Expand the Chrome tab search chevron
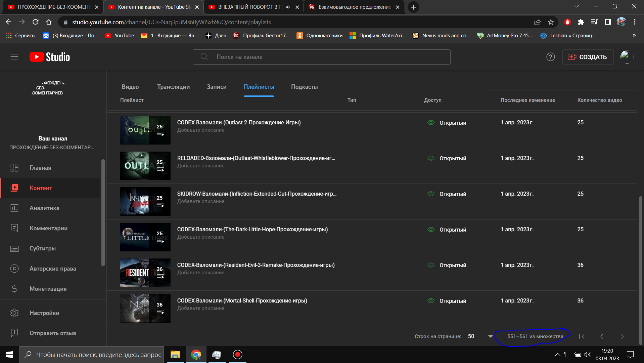Viewport: 644px width, 363px height. point(577,7)
